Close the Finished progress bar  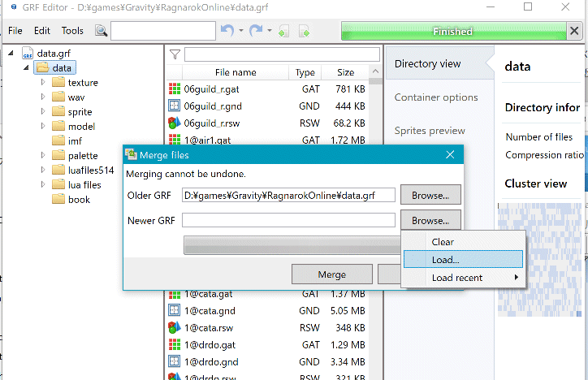coord(574,31)
